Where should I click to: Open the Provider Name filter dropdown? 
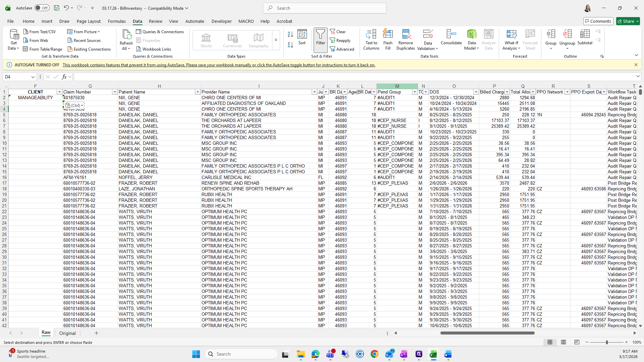click(314, 92)
